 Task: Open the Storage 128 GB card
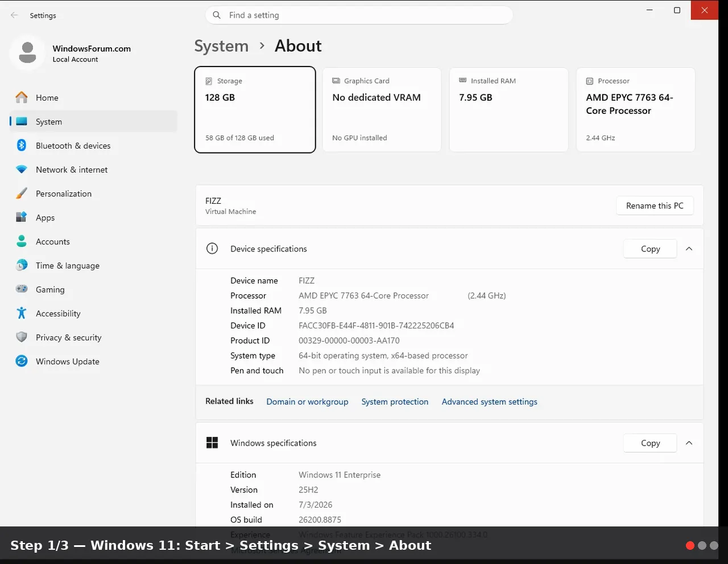point(255,110)
